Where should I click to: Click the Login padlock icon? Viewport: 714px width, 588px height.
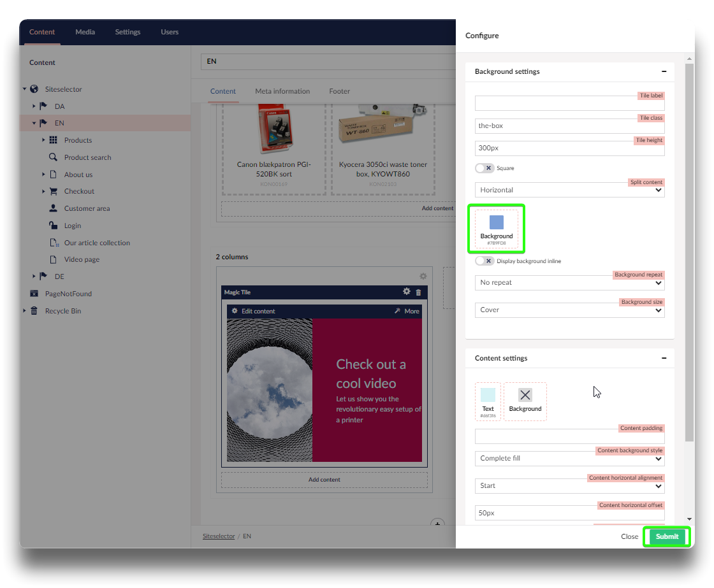click(54, 226)
